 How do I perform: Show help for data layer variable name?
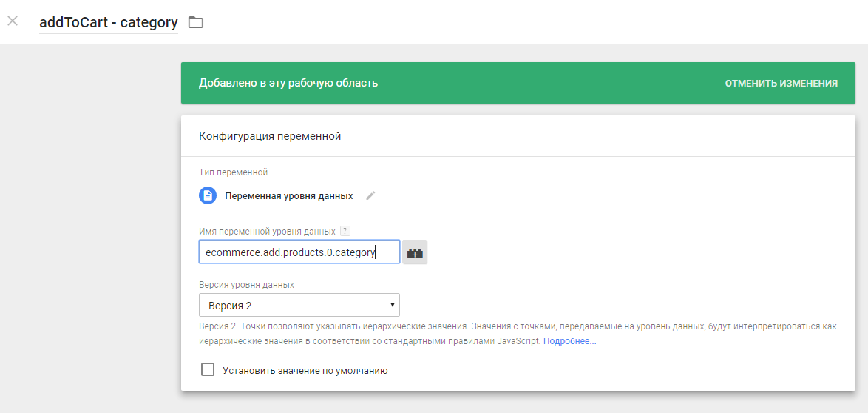[x=345, y=231]
